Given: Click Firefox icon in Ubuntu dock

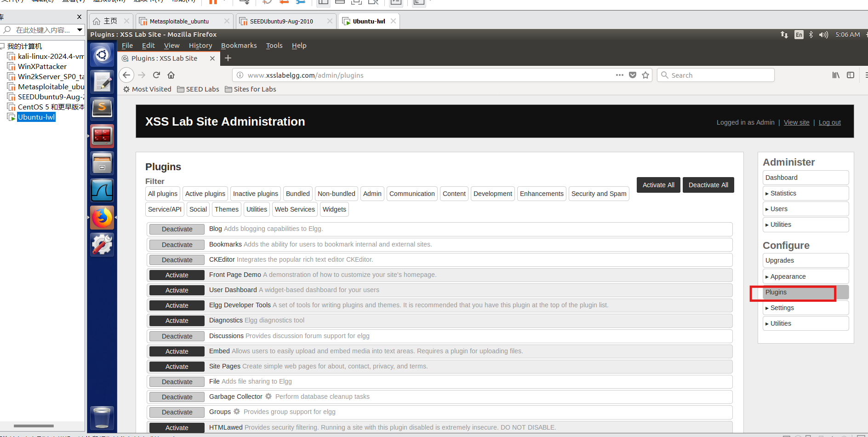Looking at the screenshot, I should [x=102, y=217].
